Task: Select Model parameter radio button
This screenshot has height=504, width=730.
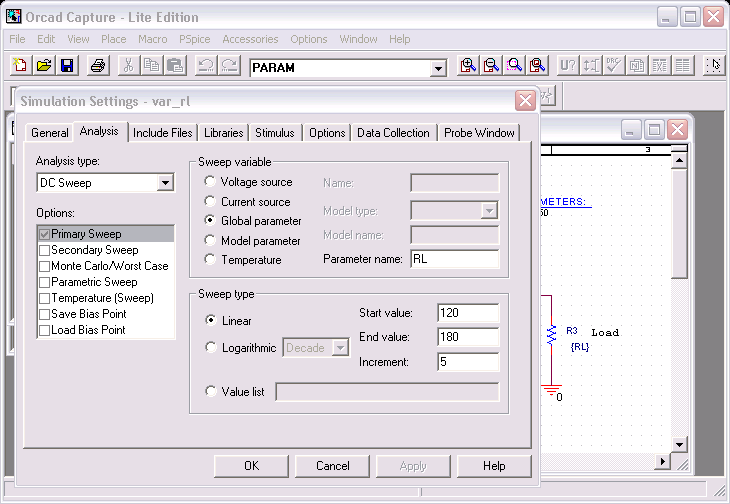Action: click(210, 240)
